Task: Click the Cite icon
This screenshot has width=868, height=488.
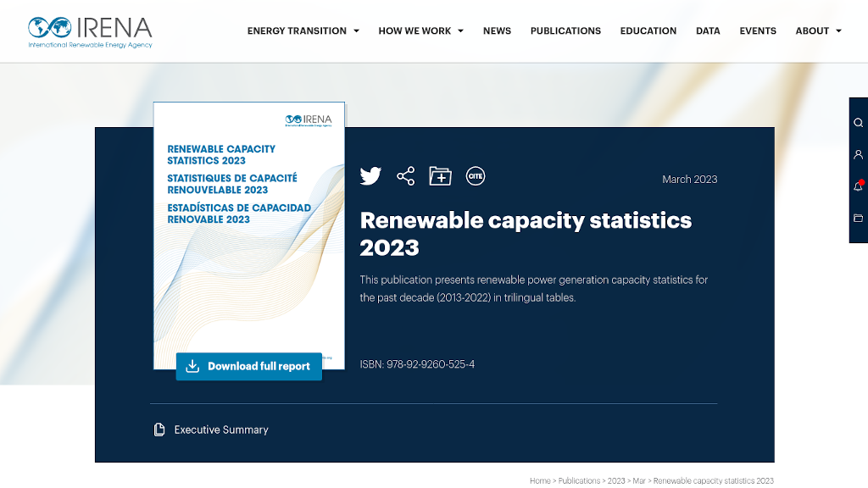Action: 476,176
